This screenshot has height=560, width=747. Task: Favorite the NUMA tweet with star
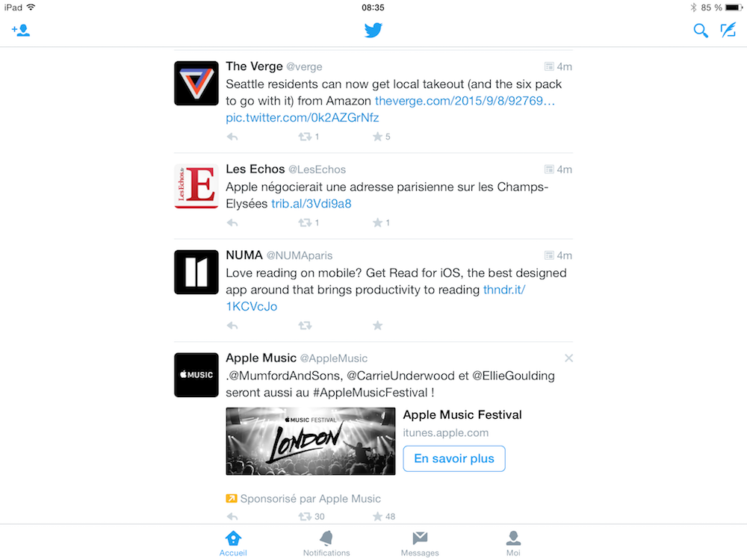tap(378, 326)
